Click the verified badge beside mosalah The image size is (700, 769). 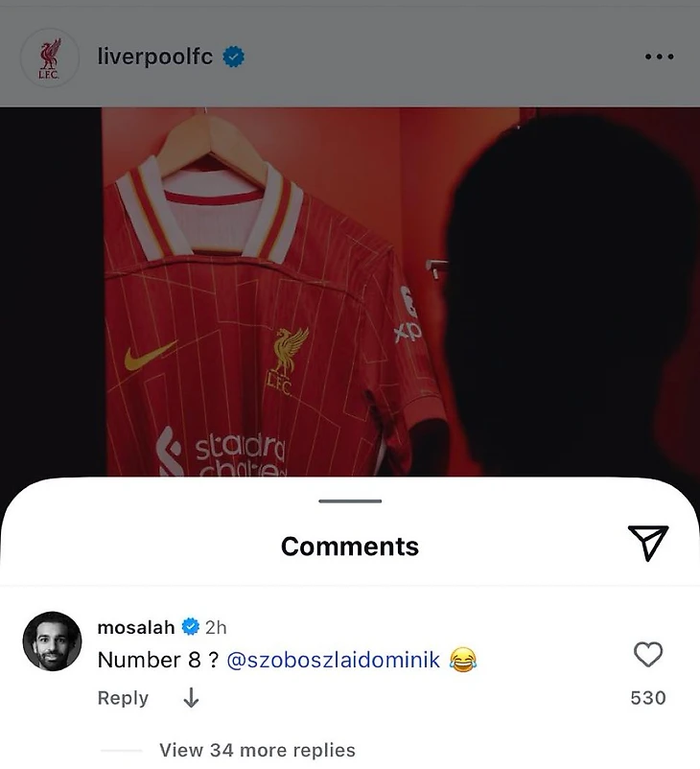[x=191, y=627]
